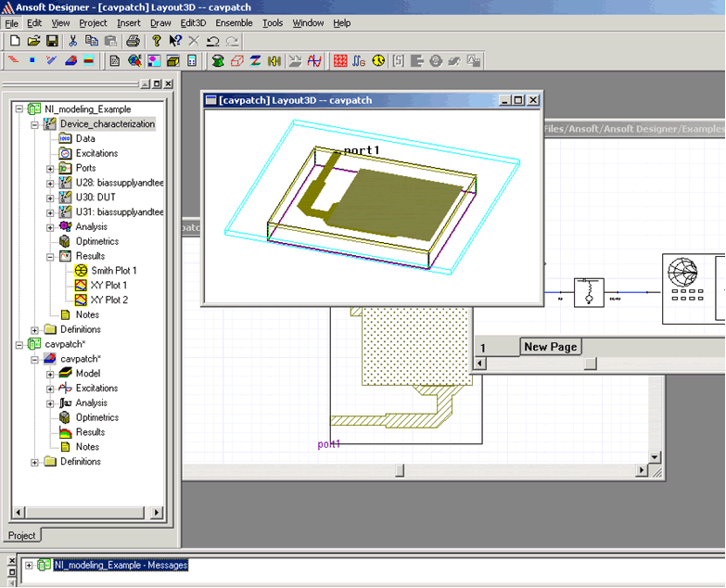Viewport: 726px width, 588px height.
Task: Click the Paste clipboard icon
Action: (x=110, y=41)
